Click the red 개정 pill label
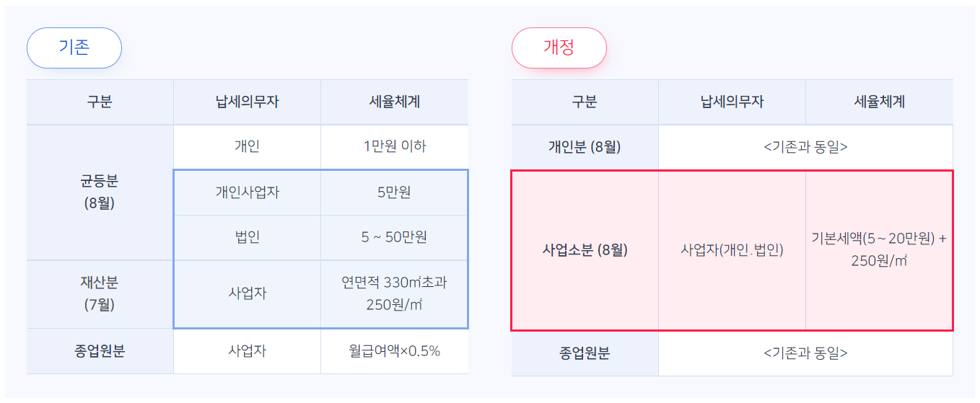The image size is (980, 403). [559, 48]
